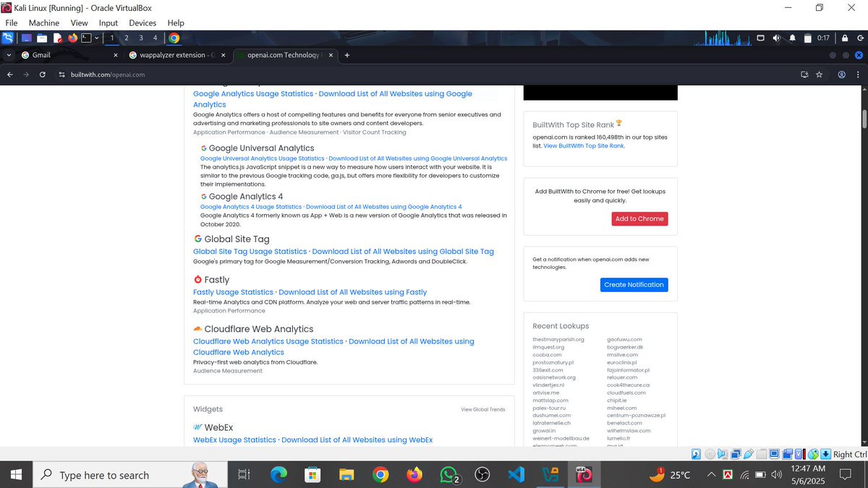The height and width of the screenshot is (488, 868).
Task: Click the Add to Chrome button
Action: [639, 219]
